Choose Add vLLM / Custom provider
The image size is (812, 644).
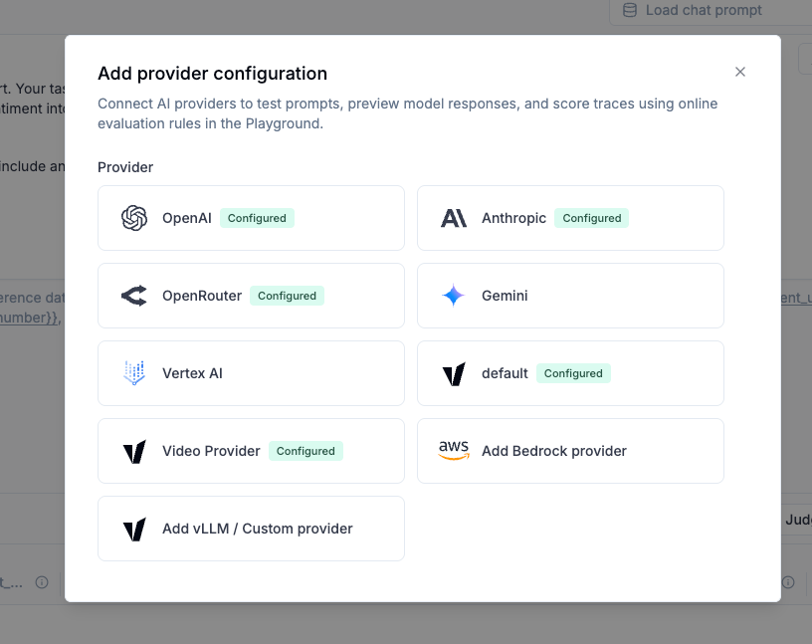click(x=251, y=528)
